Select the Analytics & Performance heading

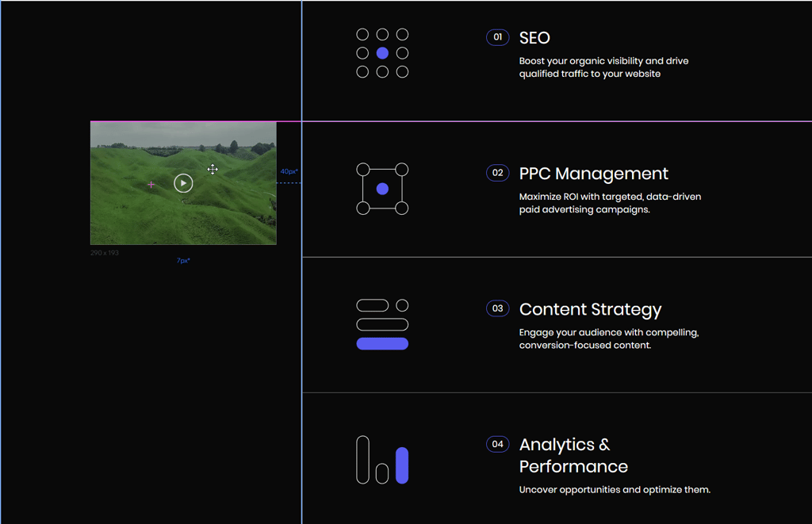573,456
